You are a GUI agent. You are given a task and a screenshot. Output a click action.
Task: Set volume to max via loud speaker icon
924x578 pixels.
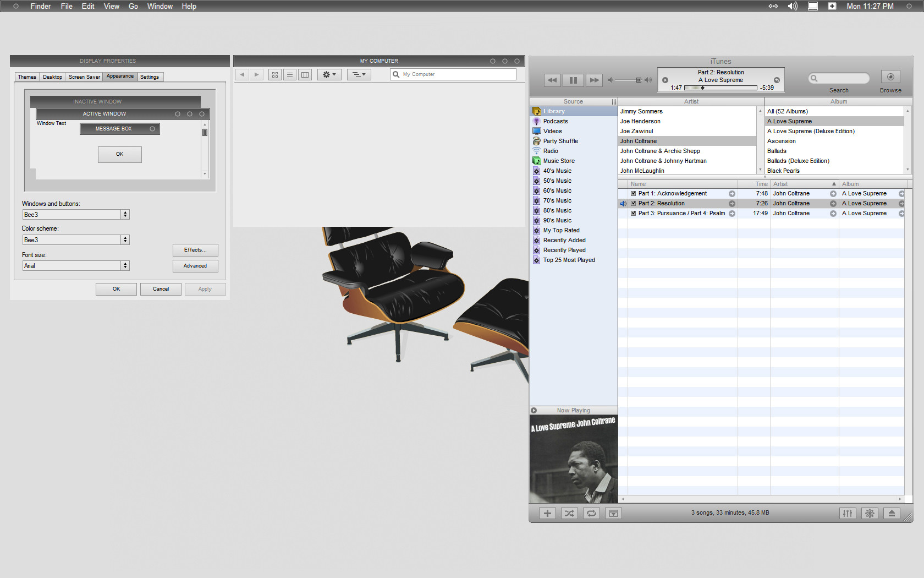648,80
